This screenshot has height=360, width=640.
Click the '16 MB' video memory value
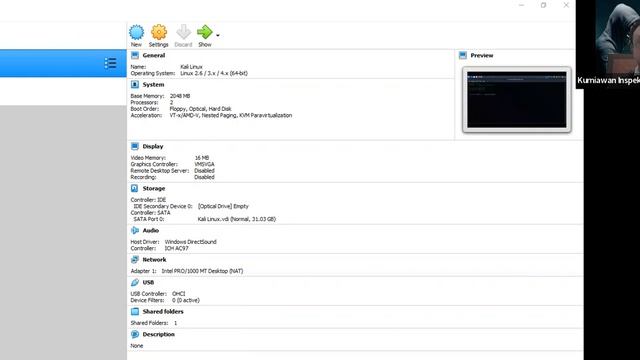202,158
